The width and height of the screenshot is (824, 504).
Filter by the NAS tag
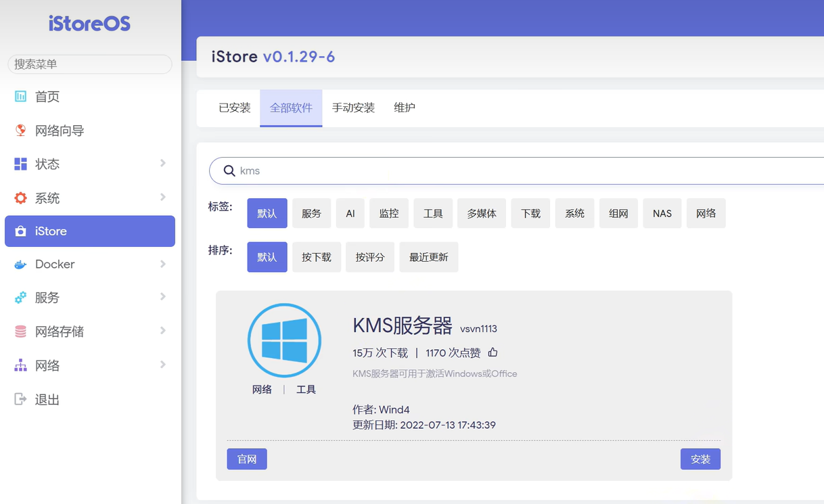662,213
